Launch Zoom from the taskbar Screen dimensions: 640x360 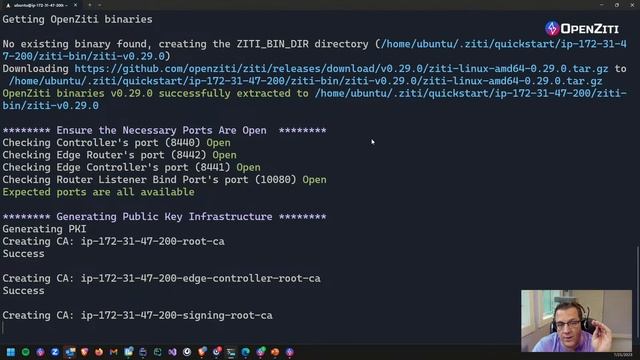coord(55,352)
